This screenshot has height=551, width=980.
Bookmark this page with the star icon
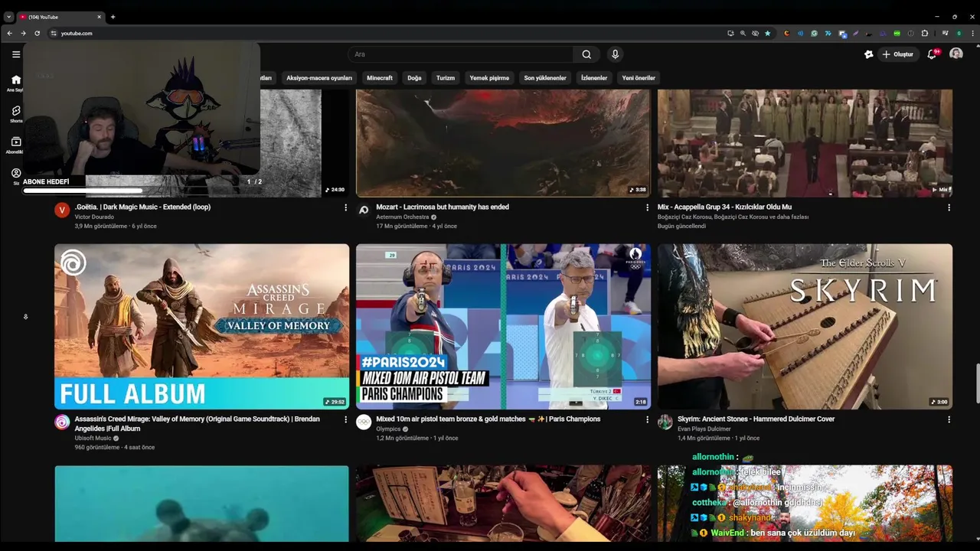tap(767, 33)
